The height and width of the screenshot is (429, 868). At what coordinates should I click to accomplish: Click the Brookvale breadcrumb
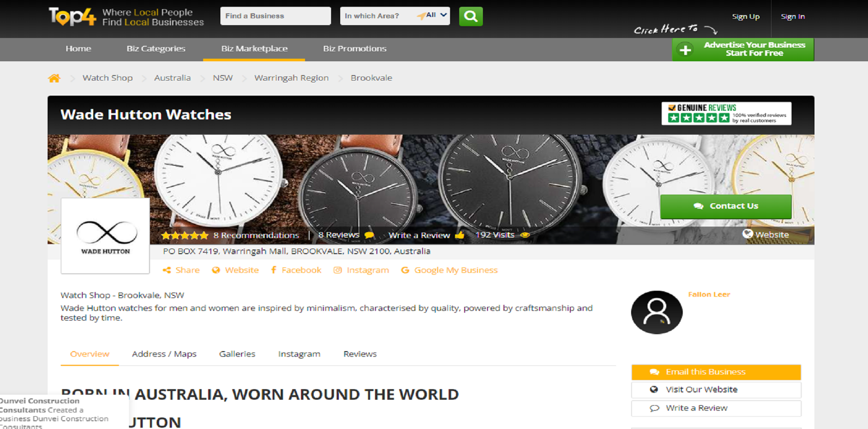pos(371,78)
